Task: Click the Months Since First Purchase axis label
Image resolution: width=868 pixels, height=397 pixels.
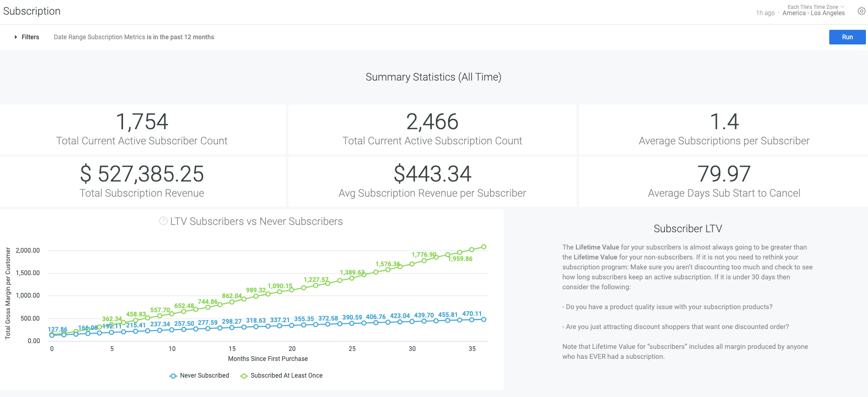Action: click(x=268, y=359)
